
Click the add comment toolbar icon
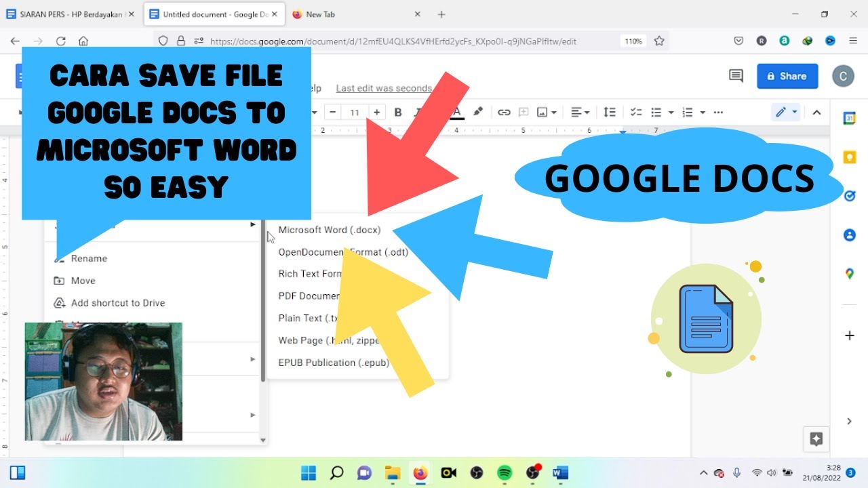tap(524, 112)
